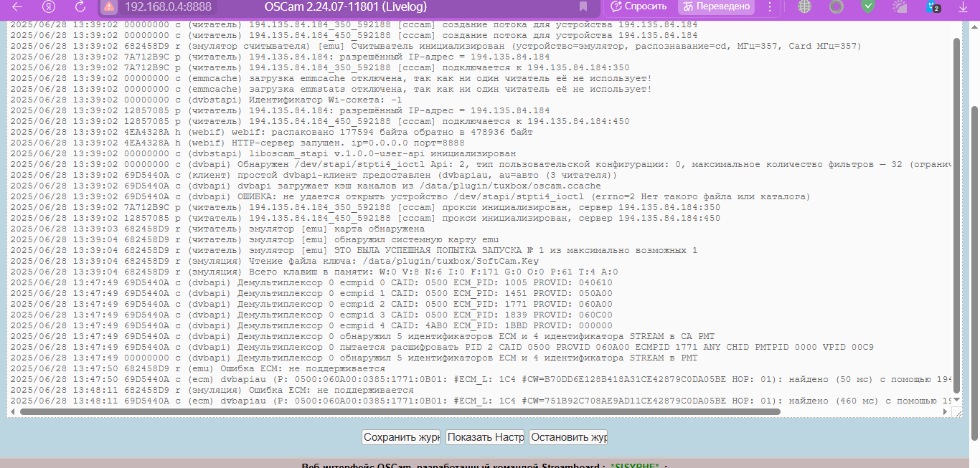980x468 pixels.
Task: Click the weather cloud extension icon
Action: (x=900, y=7)
